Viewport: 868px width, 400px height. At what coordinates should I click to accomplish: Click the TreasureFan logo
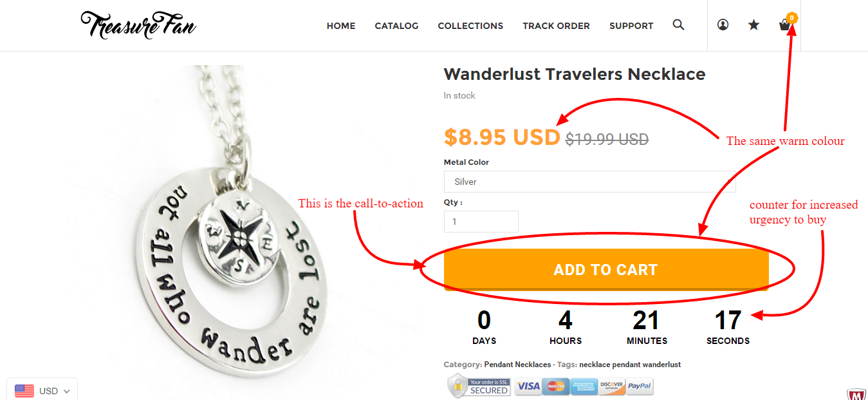pyautogui.click(x=138, y=25)
